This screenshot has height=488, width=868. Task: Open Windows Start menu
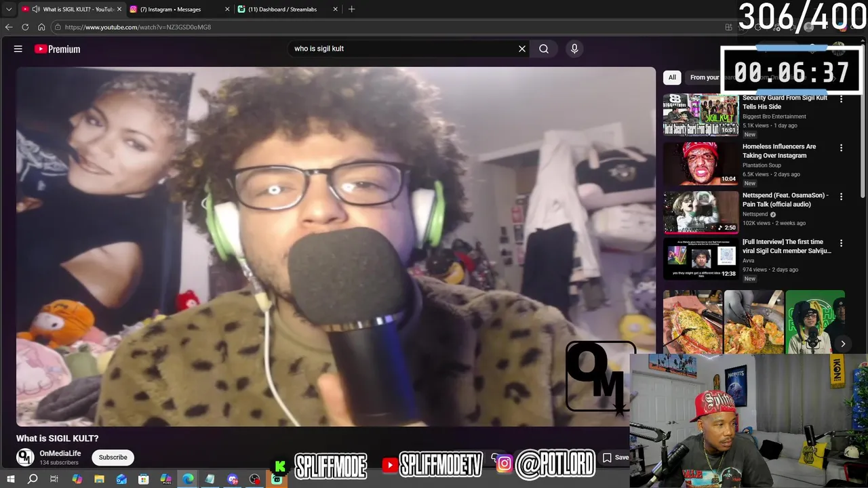(10, 479)
